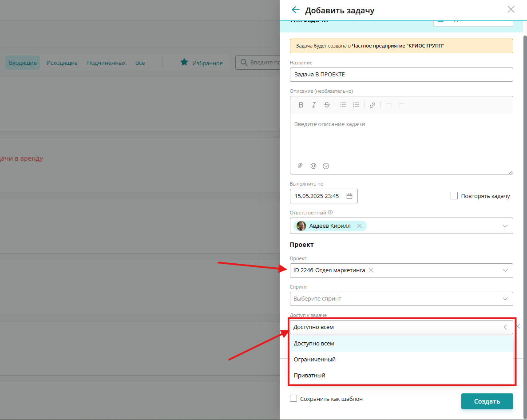Apply italic formatting in description editor

pyautogui.click(x=313, y=105)
